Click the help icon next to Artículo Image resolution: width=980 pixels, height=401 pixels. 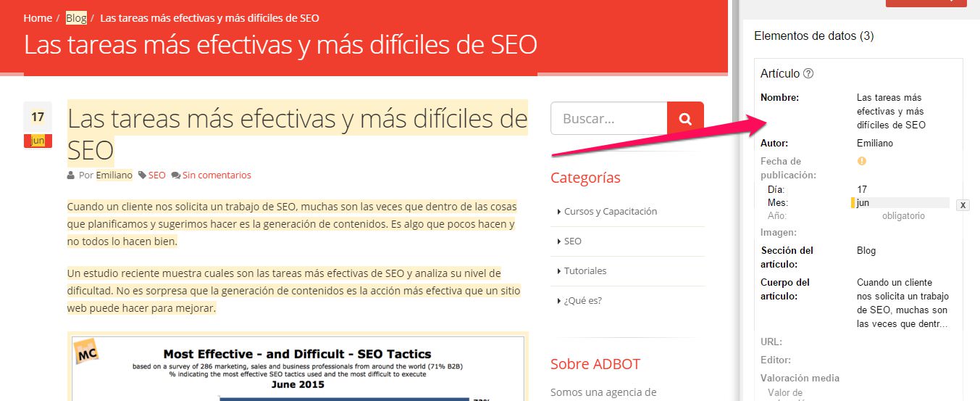809,74
